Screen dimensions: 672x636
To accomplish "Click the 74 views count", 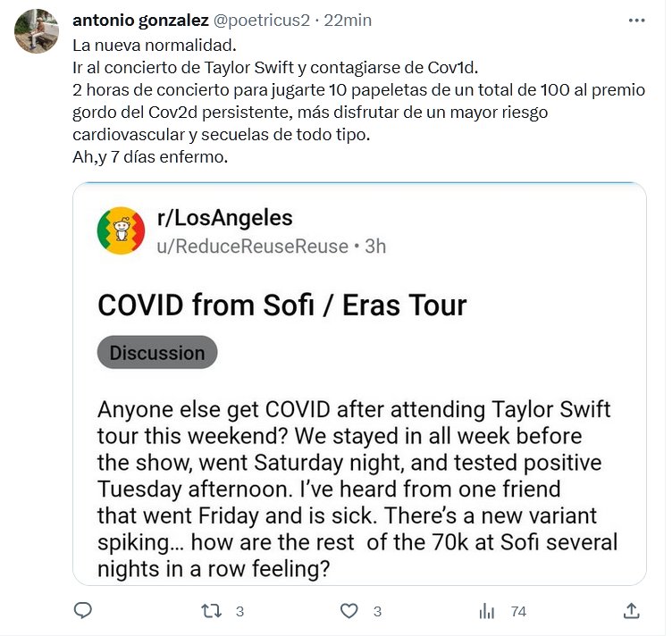I will 517,611.
